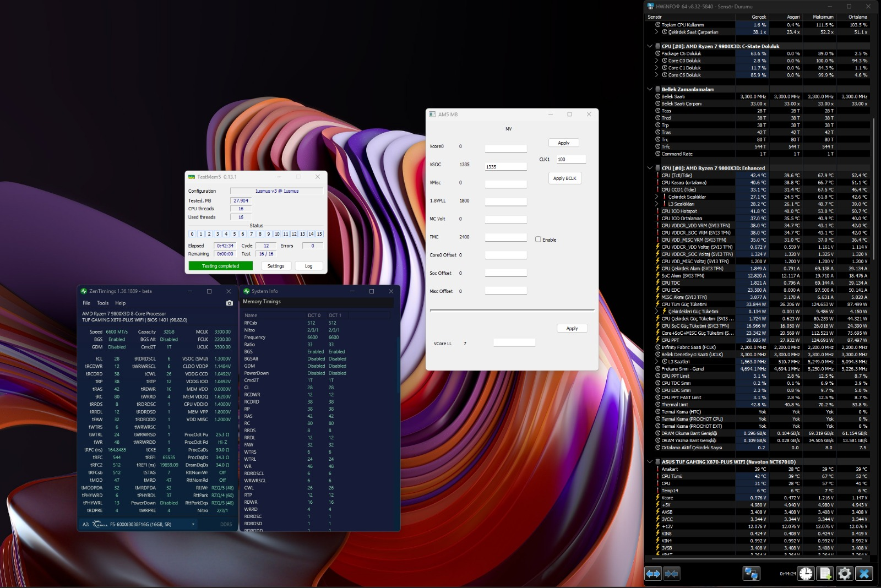This screenshot has width=881, height=588.
Task: Click the expand-columns blue arrows icon in HWiNFO
Action: (x=654, y=574)
